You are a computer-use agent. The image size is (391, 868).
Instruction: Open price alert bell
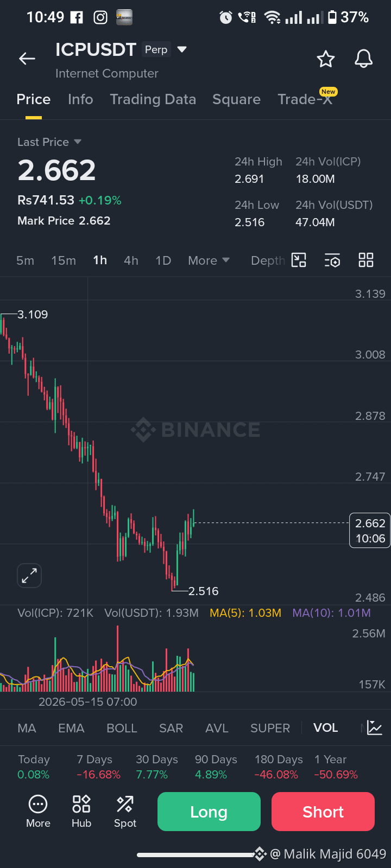click(x=364, y=59)
